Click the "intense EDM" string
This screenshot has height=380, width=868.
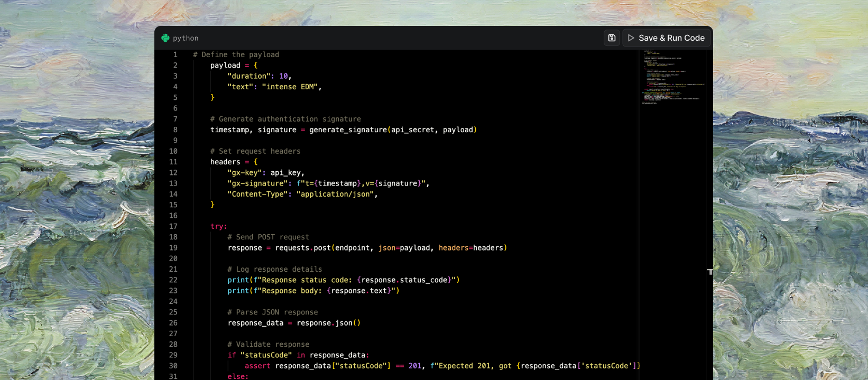point(290,87)
